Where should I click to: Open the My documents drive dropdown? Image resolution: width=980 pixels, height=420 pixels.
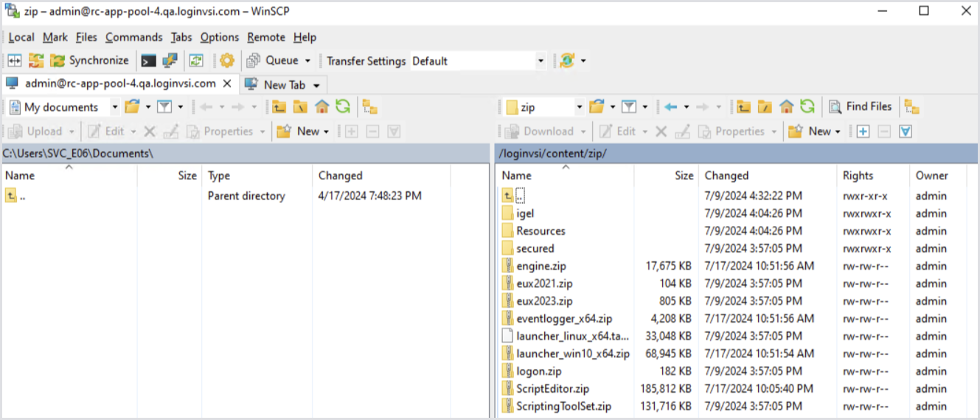(114, 107)
